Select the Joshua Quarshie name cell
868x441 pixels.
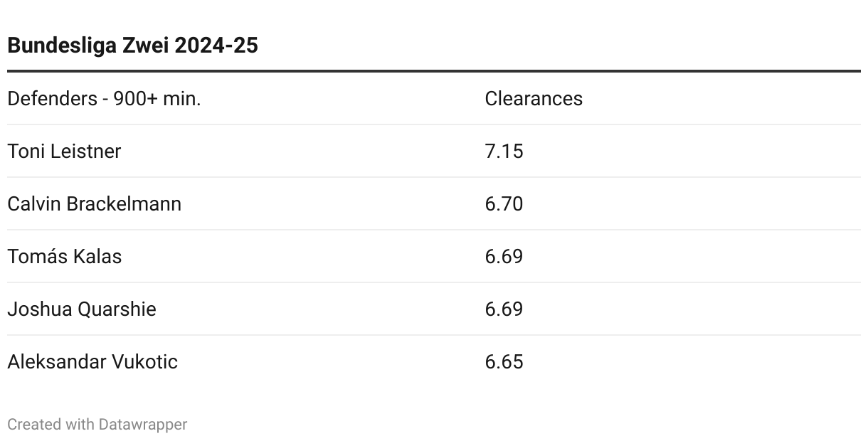[82, 309]
